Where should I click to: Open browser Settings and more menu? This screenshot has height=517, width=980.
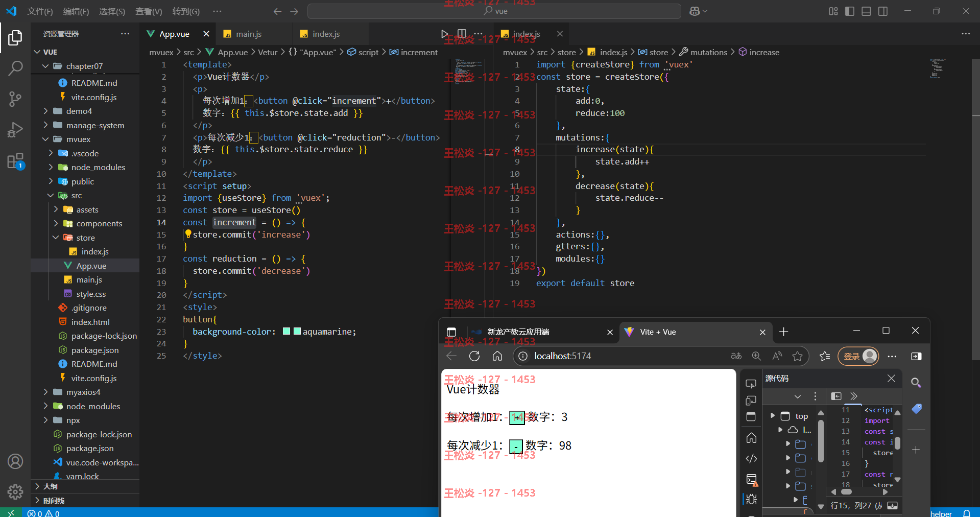[x=892, y=356]
